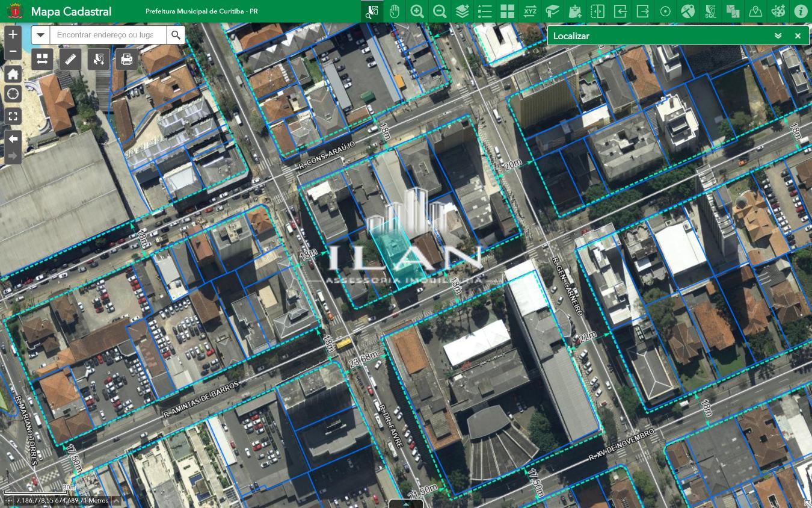Screen dimensions: 812x508
Task: Open the info about icon
Action: coord(801,11)
